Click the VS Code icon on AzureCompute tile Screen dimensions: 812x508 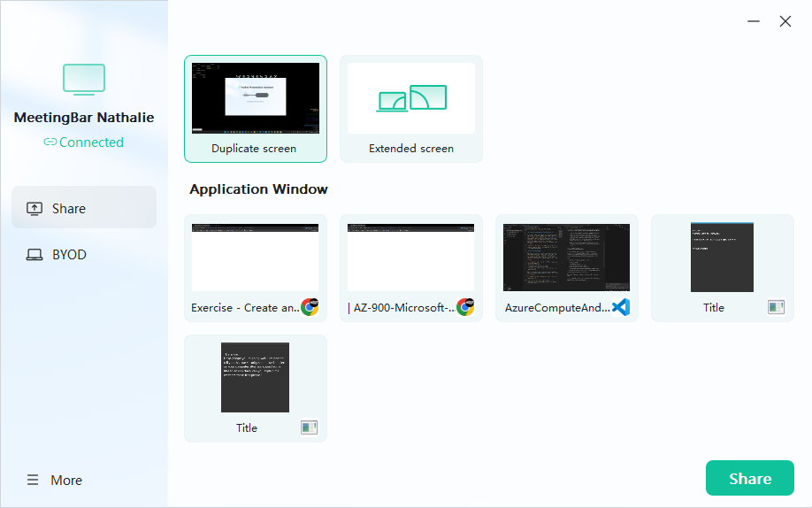621,307
